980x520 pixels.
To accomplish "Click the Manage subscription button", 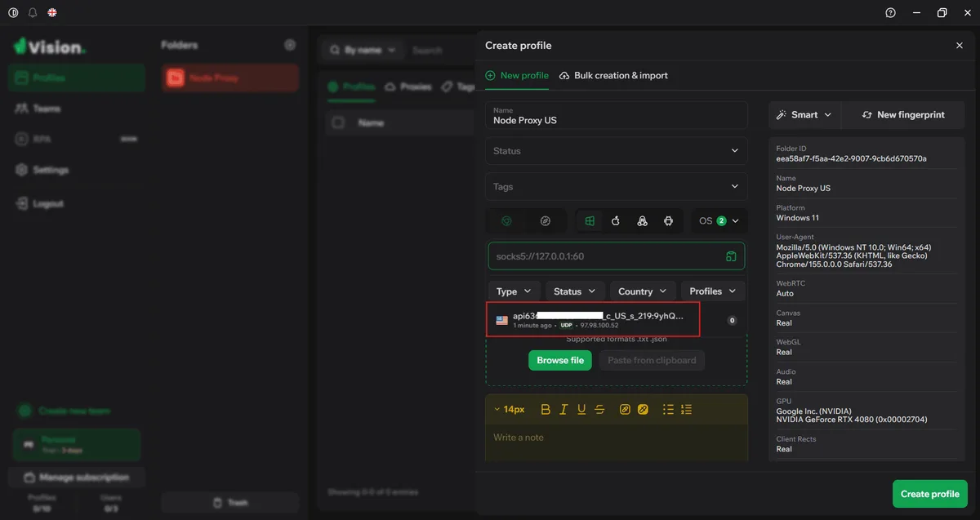I will (x=77, y=477).
